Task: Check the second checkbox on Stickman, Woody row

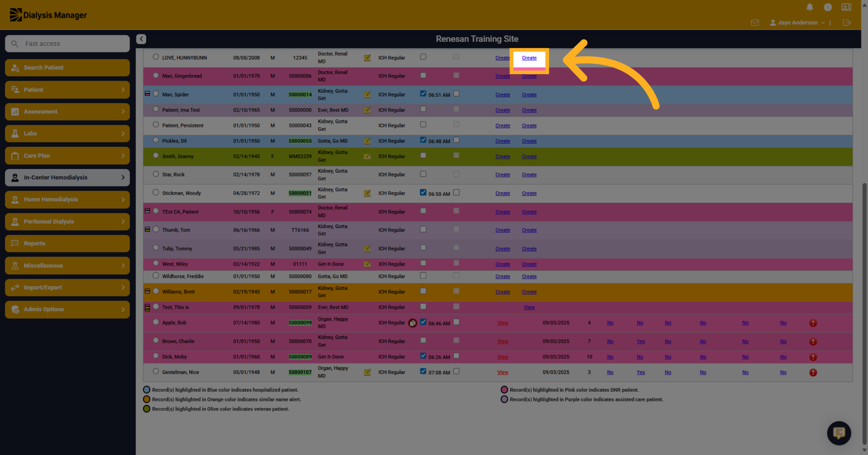Action: (456, 192)
